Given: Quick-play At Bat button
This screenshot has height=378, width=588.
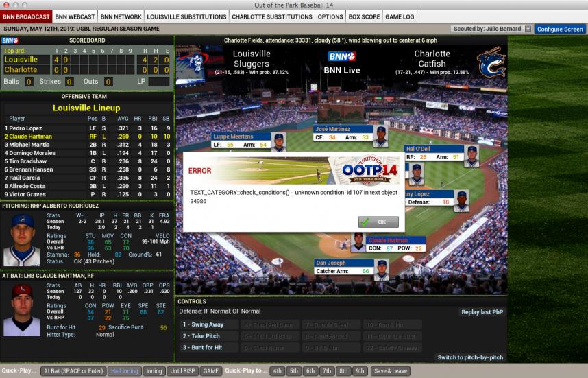Looking at the screenshot, I should [x=73, y=371].
